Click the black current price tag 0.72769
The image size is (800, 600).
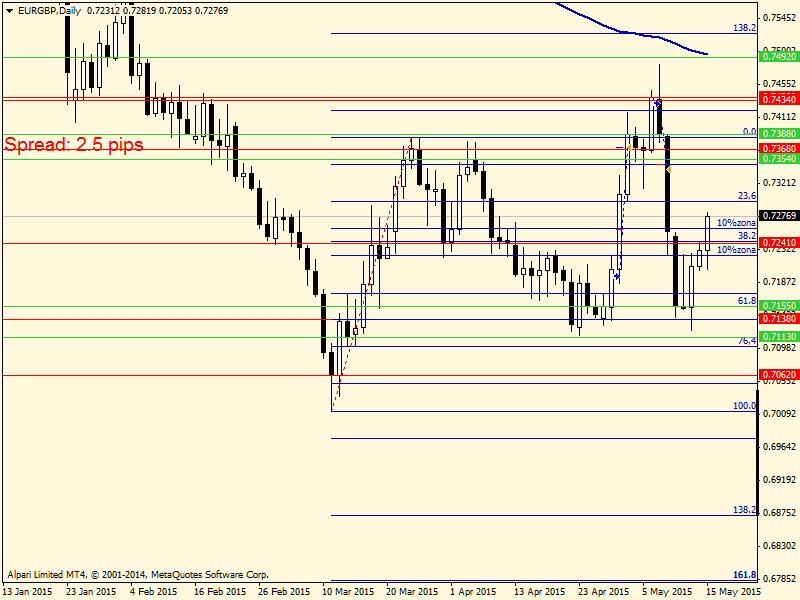click(x=779, y=216)
